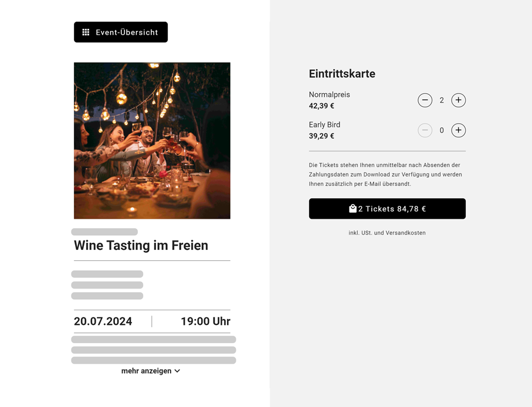Viewport: 532px width, 407px height.
Task: Click the shopping bag icon
Action: point(353,208)
